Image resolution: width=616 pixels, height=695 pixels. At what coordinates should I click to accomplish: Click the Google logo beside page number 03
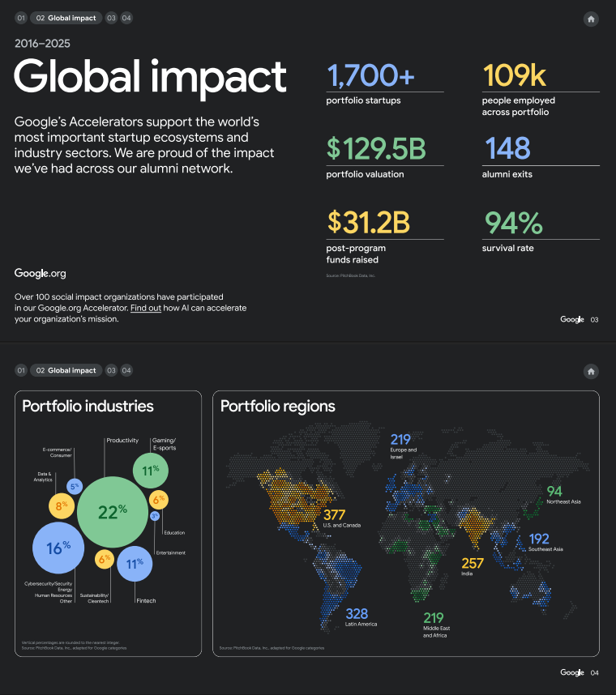572,320
